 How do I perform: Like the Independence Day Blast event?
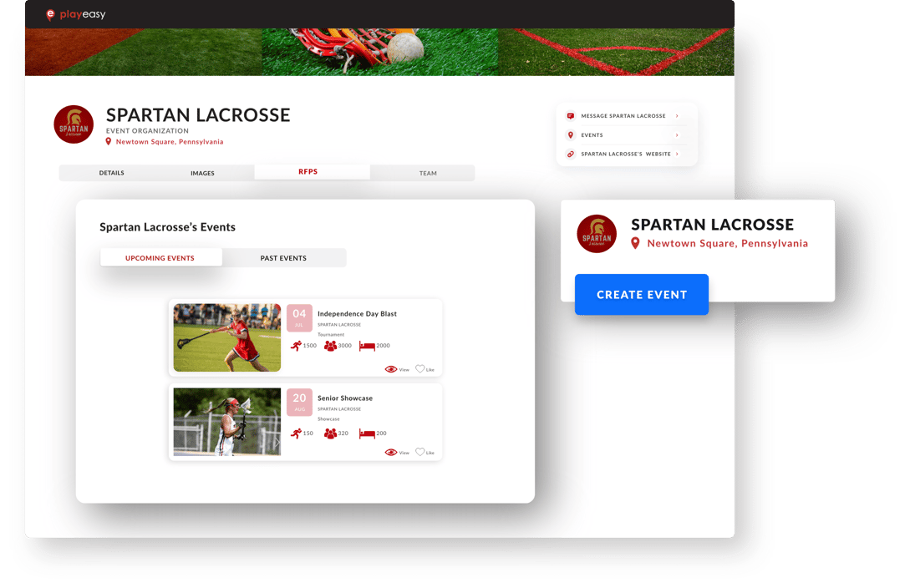click(420, 369)
